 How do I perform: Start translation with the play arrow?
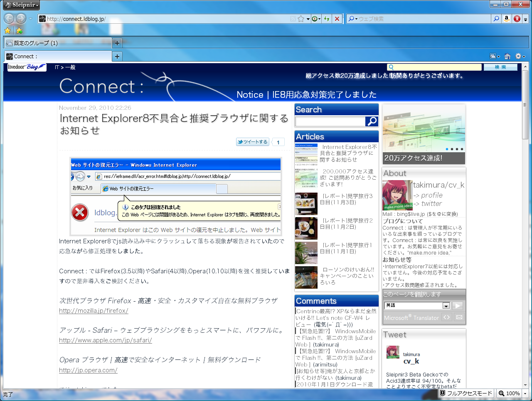point(458,305)
